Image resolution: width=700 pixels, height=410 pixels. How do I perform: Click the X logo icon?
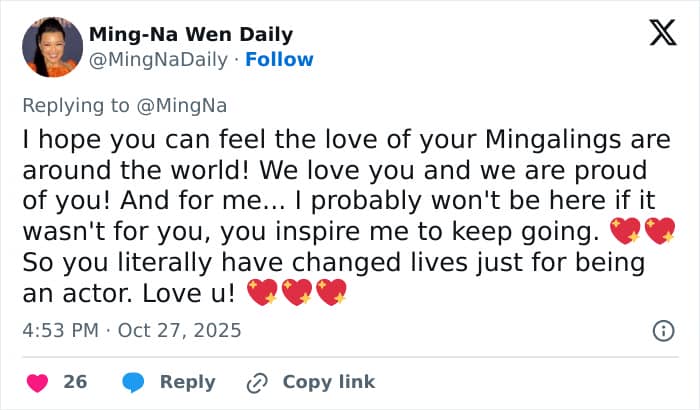tap(662, 34)
